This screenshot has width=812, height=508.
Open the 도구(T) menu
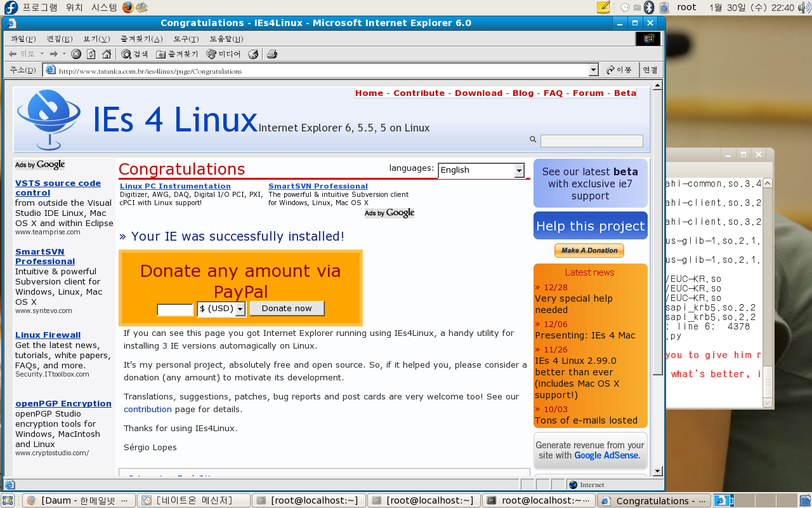[187, 39]
